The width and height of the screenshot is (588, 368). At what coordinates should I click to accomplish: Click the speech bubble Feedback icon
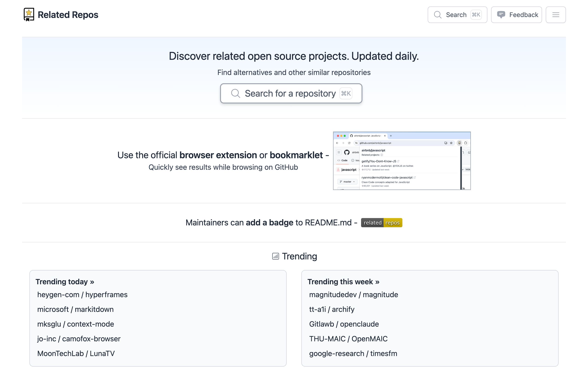click(x=501, y=15)
